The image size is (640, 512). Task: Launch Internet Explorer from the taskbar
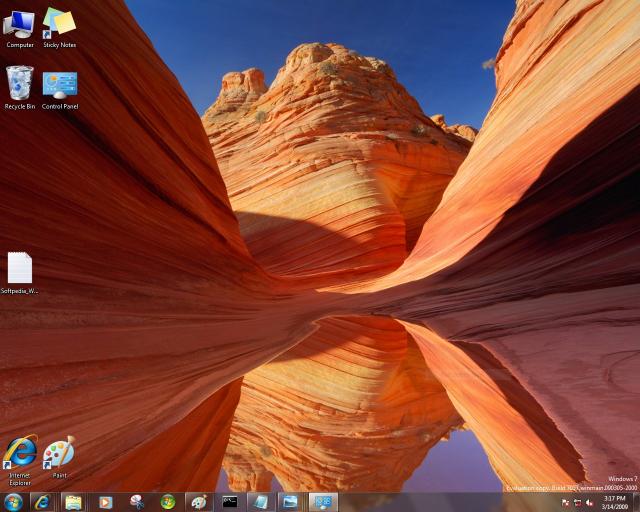tap(42, 502)
